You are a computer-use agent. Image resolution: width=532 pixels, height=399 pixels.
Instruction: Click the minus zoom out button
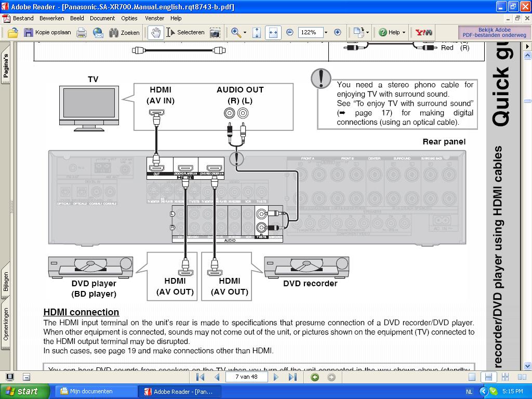(x=290, y=33)
